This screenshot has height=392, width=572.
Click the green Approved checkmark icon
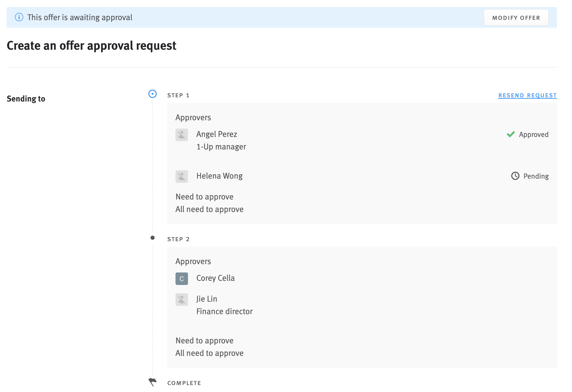510,134
